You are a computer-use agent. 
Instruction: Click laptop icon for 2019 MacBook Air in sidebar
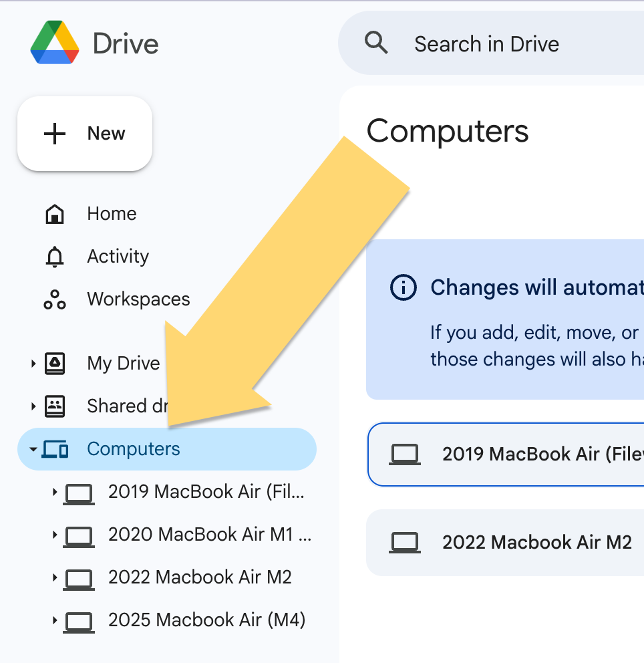[x=79, y=494]
